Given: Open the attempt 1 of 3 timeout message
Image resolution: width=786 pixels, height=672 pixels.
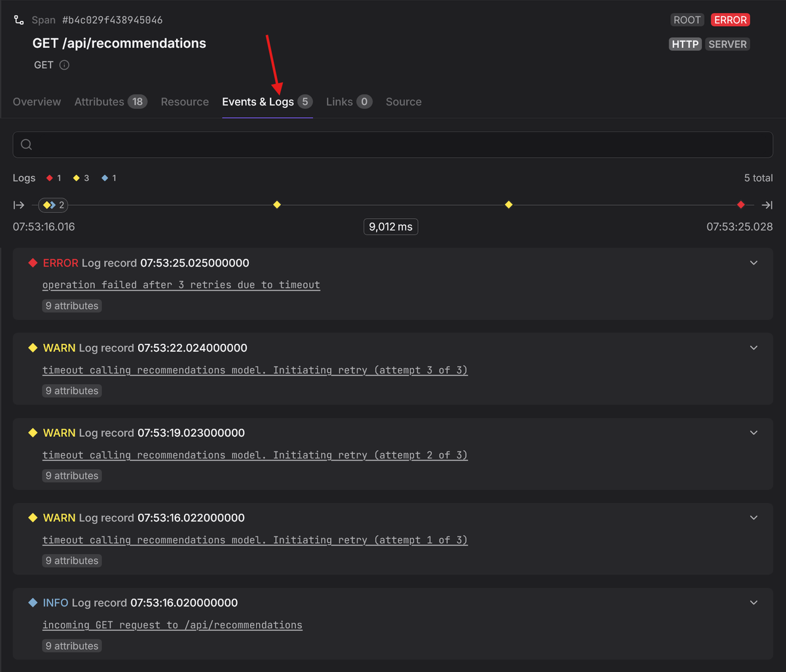Looking at the screenshot, I should click(255, 540).
